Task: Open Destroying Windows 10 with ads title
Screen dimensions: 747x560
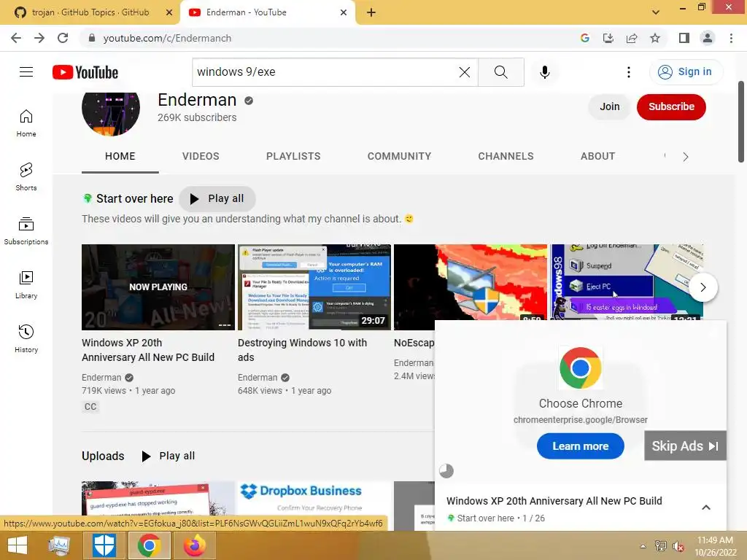Action: coord(302,350)
